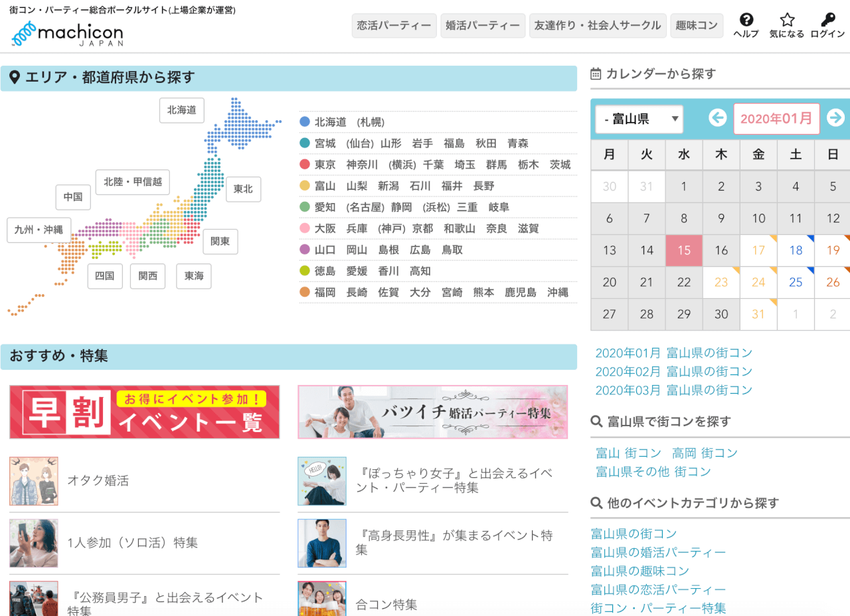This screenshot has height=616, width=850.
Task: Select the 四国 map region label
Action: pyautogui.click(x=105, y=276)
